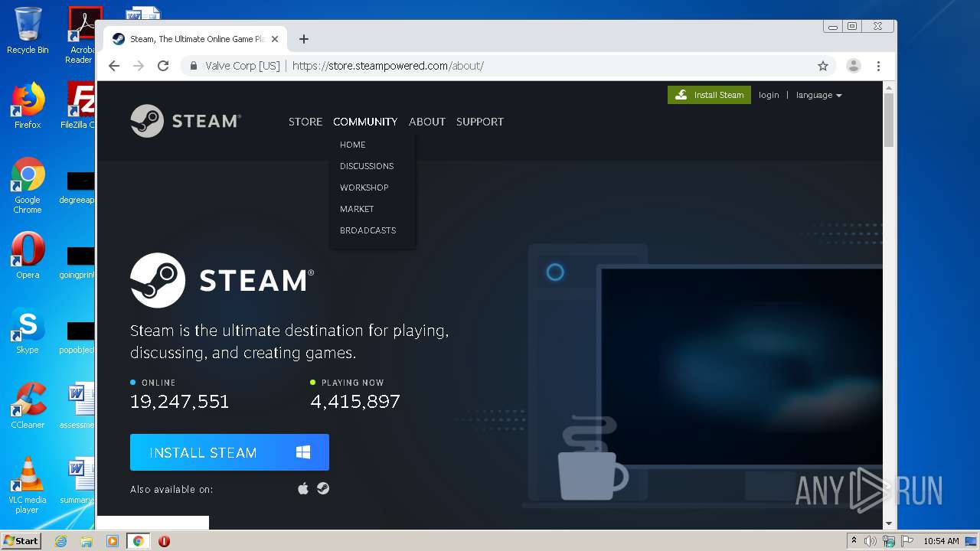Viewport: 980px width, 551px height.
Task: Click the Action Center flag icon
Action: [x=907, y=541]
